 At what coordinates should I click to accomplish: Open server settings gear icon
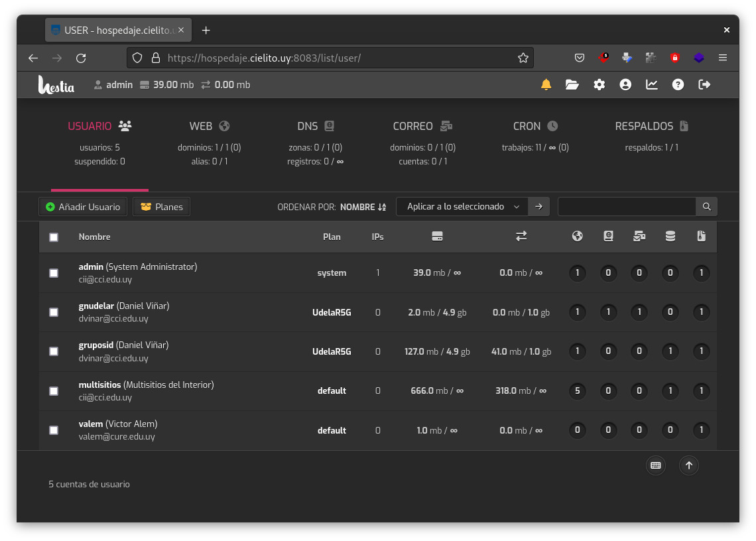coord(599,85)
